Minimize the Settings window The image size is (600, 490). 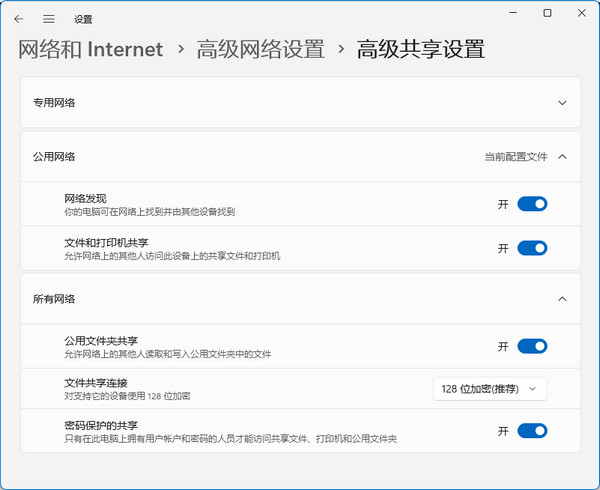click(513, 13)
